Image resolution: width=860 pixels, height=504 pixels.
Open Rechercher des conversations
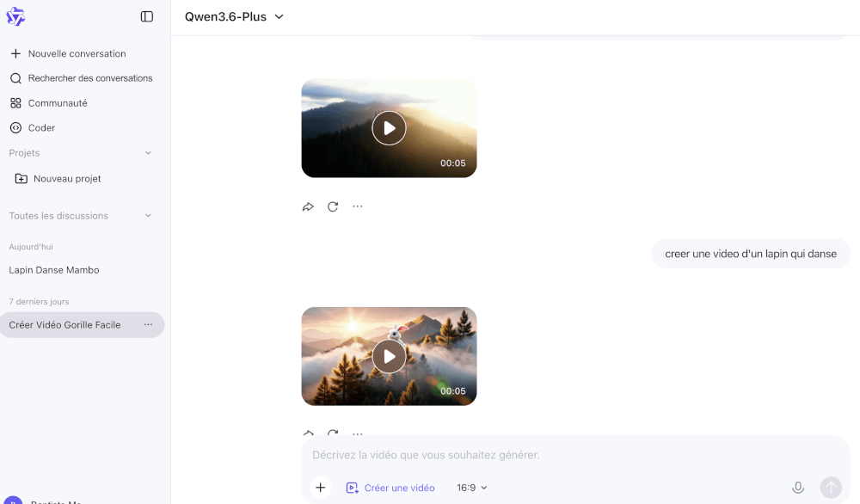(x=83, y=78)
